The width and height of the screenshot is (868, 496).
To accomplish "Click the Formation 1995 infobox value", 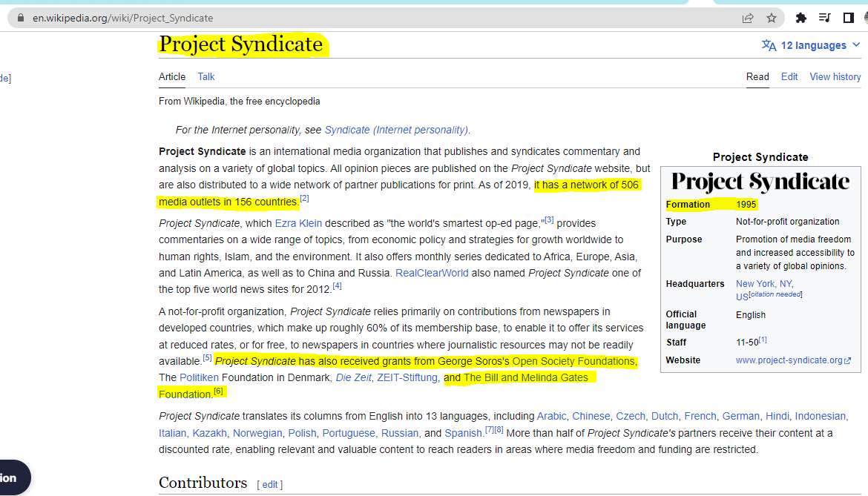I will coord(746,205).
